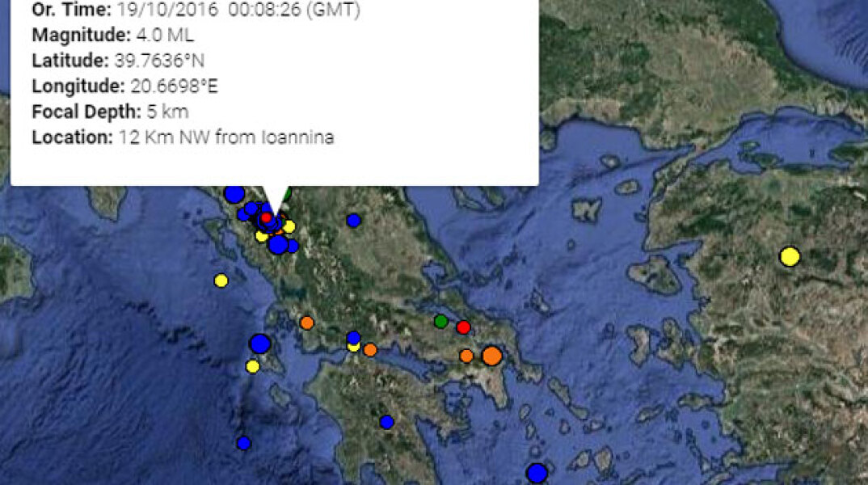Select the small blue marker in the sea southwest of Peloponnese
868x485 pixels.
click(x=244, y=443)
